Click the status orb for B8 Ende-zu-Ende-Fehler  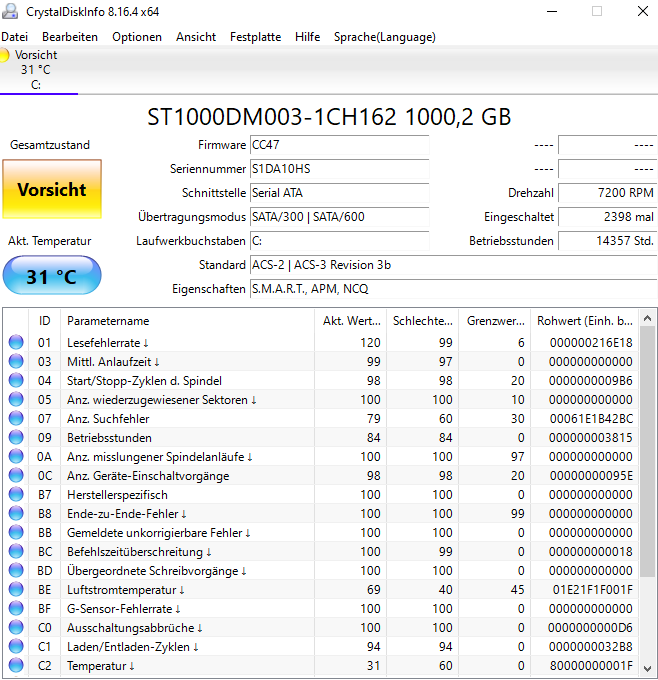click(16, 513)
